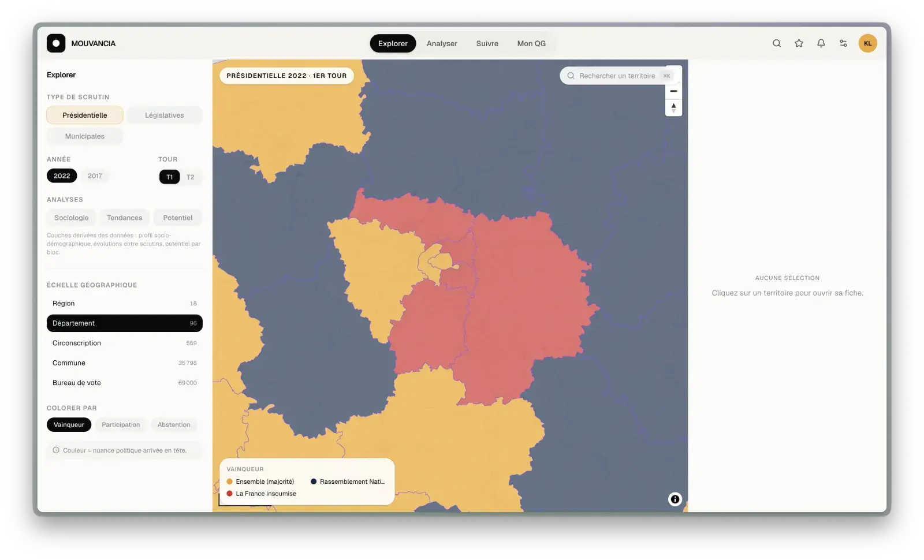Select the Législatives election type
This screenshot has width=924, height=560.
(x=165, y=115)
